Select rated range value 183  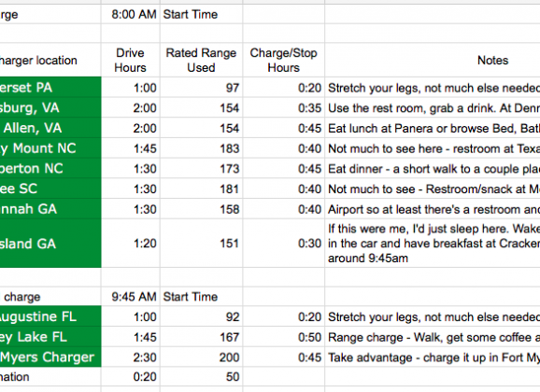[x=201, y=148]
